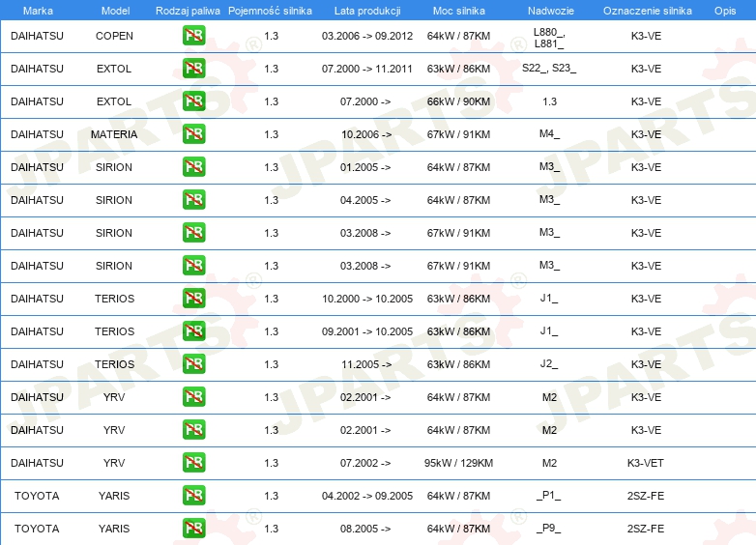Click the Oznaczenie silnika column header
Screen dimensions: 756x545
tap(647, 11)
